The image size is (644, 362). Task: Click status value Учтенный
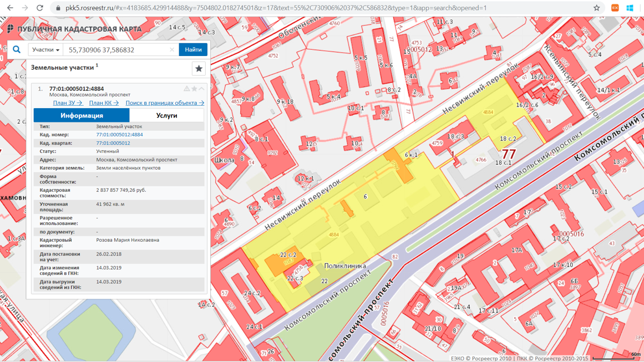(x=108, y=151)
